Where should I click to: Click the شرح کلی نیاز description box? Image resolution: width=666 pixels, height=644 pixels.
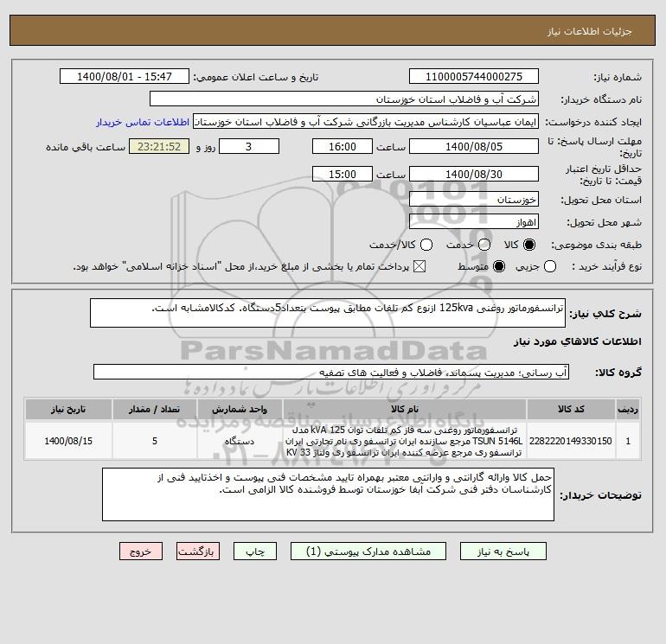328,313
